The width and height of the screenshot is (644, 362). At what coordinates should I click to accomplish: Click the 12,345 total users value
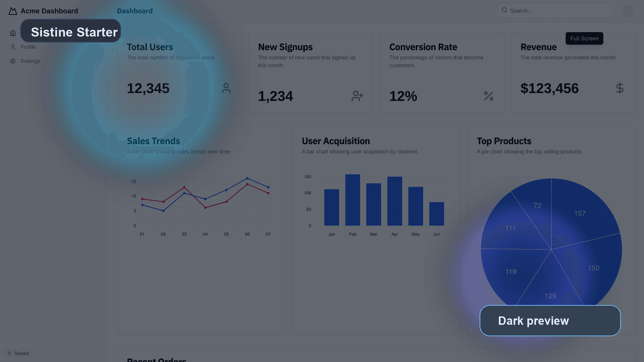pos(148,88)
